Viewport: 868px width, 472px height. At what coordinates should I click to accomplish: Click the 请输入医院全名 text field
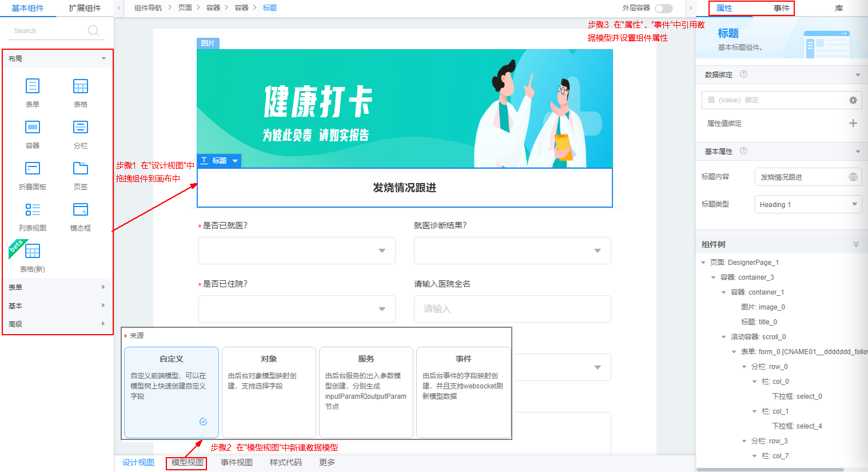click(512, 309)
